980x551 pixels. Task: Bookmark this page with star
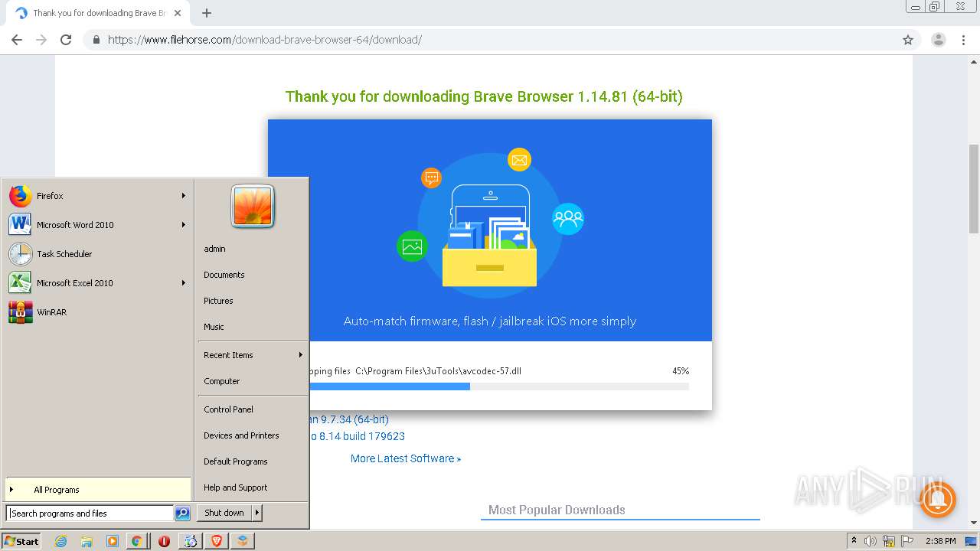(908, 40)
